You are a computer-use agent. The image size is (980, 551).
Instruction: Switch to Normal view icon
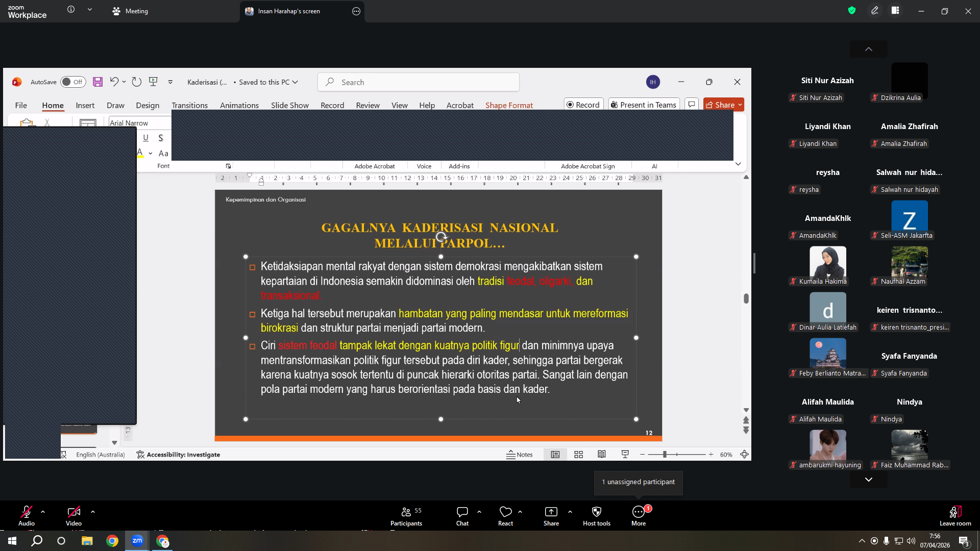[555, 455]
